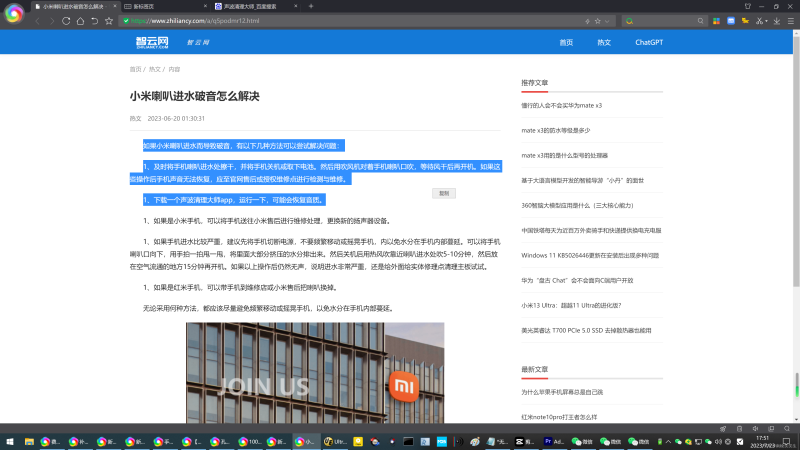Click the 首页 breadcrumb link

pyautogui.click(x=135, y=69)
